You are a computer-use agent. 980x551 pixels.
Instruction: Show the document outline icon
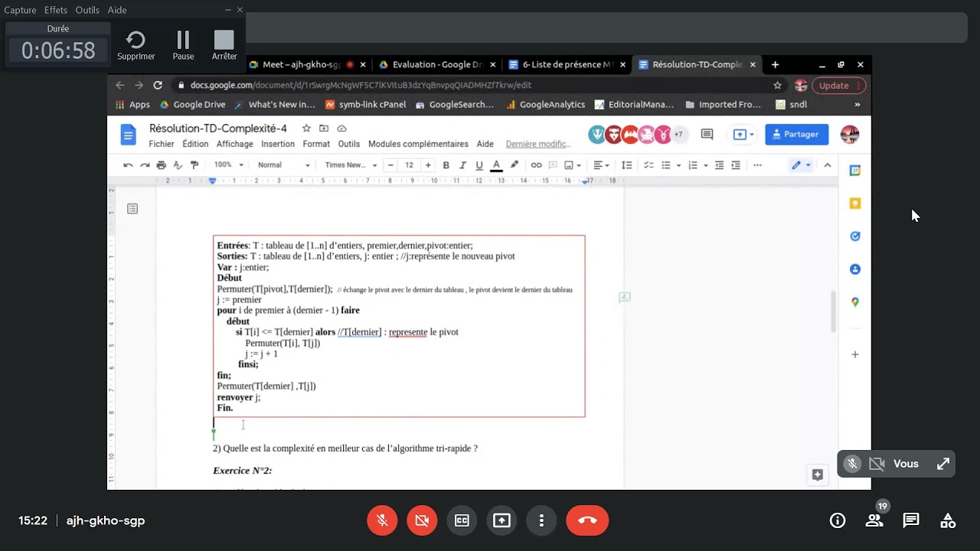tap(132, 208)
